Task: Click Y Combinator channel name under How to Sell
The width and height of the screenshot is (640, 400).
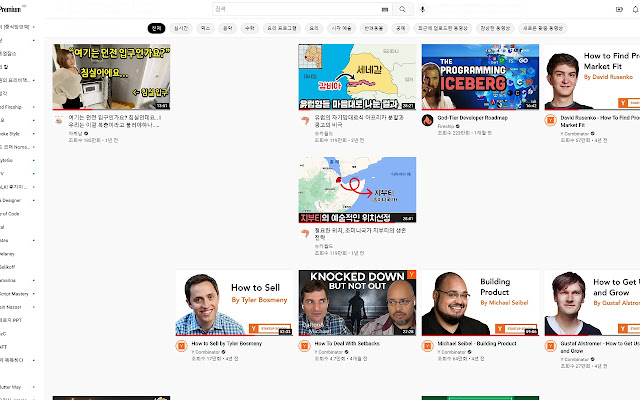Action: [206, 352]
